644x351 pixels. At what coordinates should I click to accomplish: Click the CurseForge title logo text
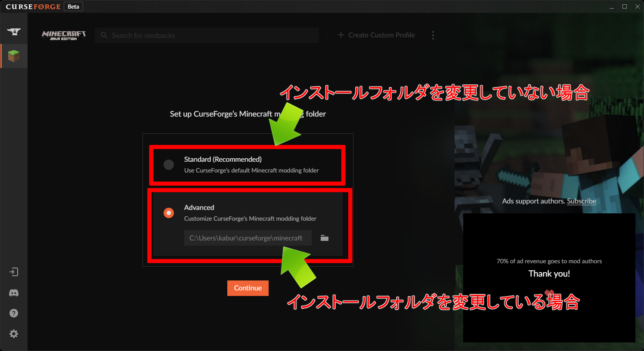coord(33,6)
